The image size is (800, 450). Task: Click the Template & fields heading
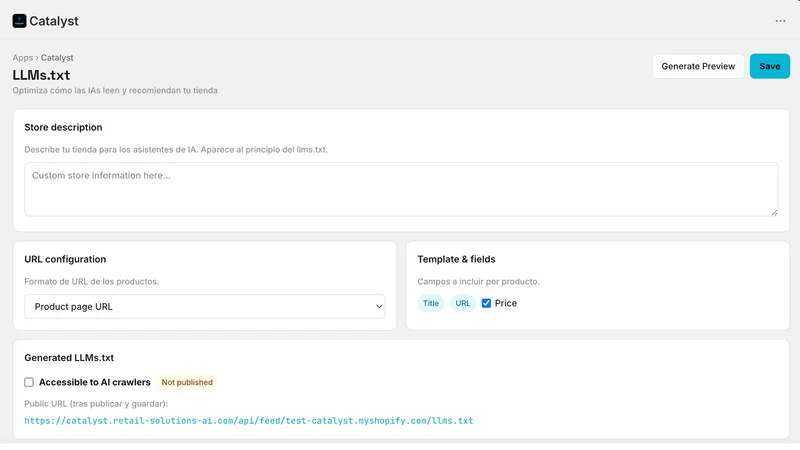[x=456, y=259]
